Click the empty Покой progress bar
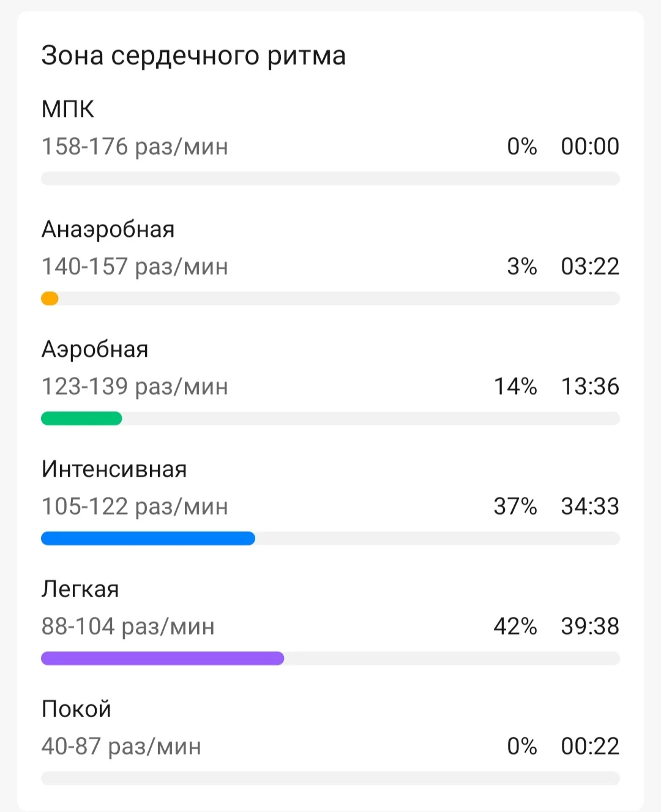661x812 pixels. [x=330, y=778]
